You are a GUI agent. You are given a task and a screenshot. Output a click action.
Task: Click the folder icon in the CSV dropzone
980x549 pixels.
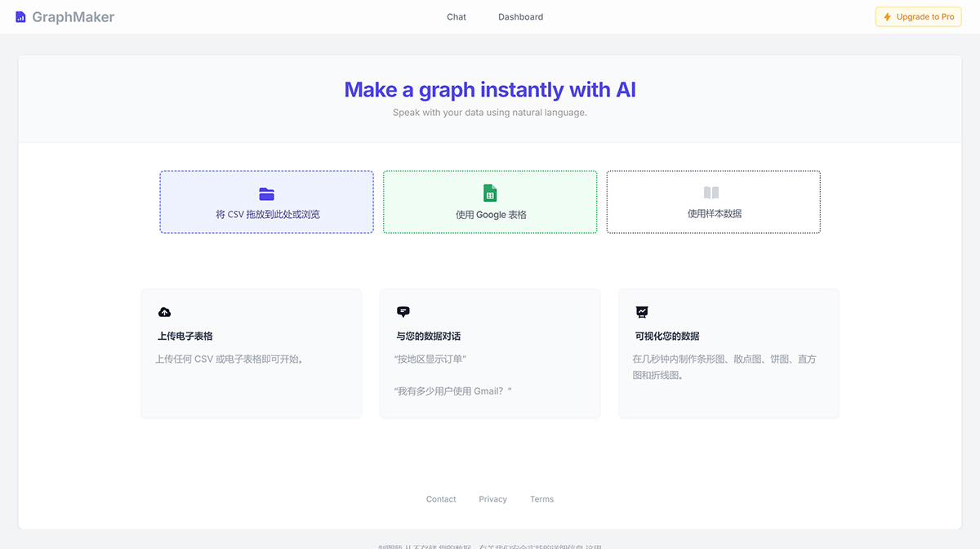266,194
